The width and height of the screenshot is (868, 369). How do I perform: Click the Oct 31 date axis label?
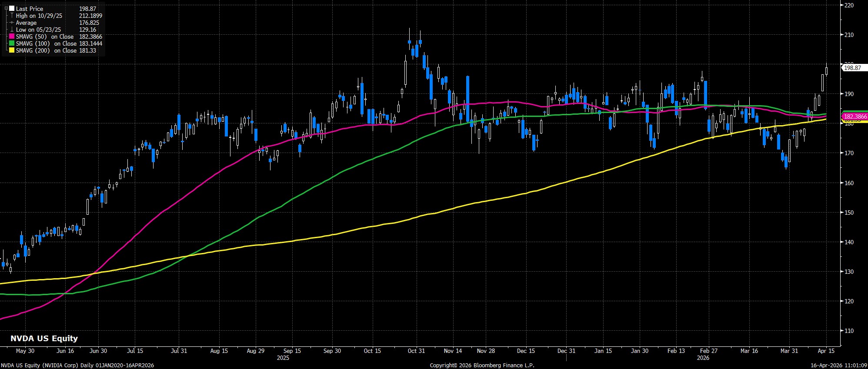pos(416,351)
